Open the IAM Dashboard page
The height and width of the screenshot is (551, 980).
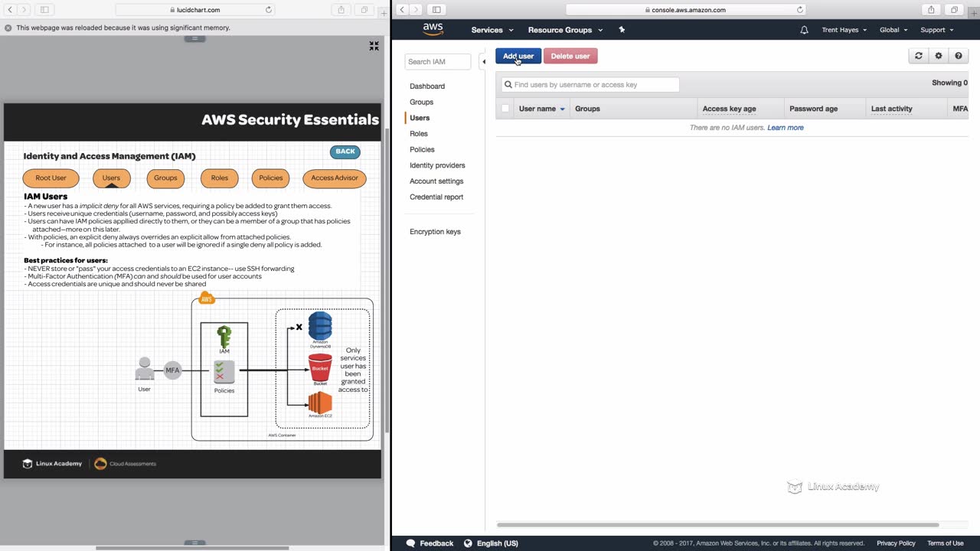427,86
